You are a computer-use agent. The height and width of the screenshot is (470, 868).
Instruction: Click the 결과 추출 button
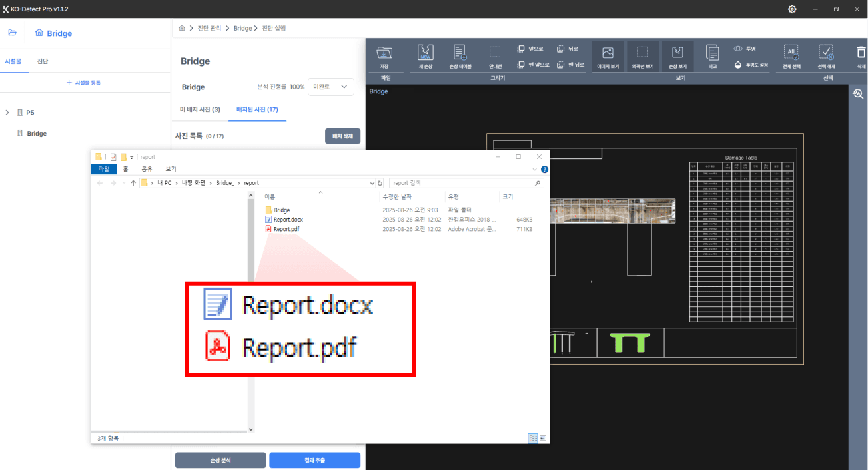[x=314, y=460]
